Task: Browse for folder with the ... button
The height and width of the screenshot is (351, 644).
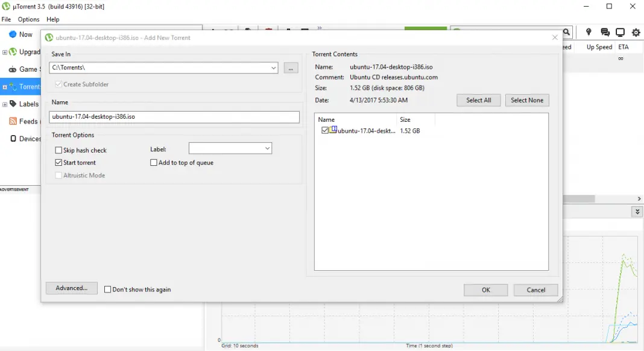Action: 291,68
